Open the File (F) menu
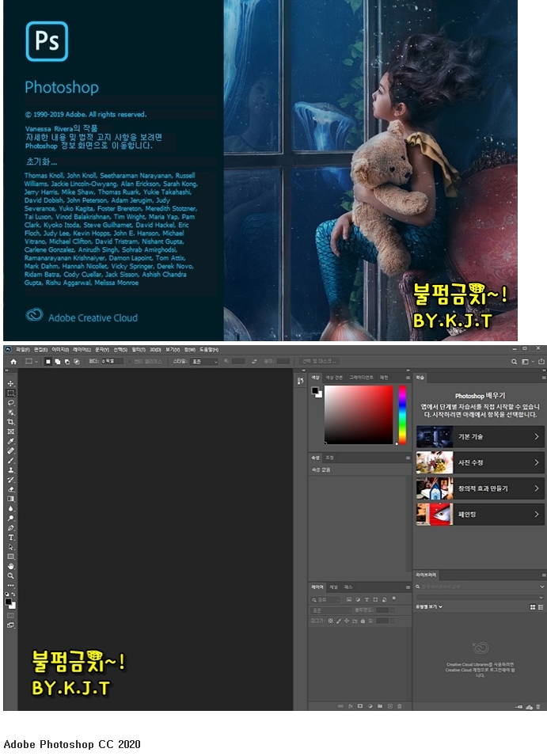Viewport: 547px width, 756px height. (x=23, y=350)
